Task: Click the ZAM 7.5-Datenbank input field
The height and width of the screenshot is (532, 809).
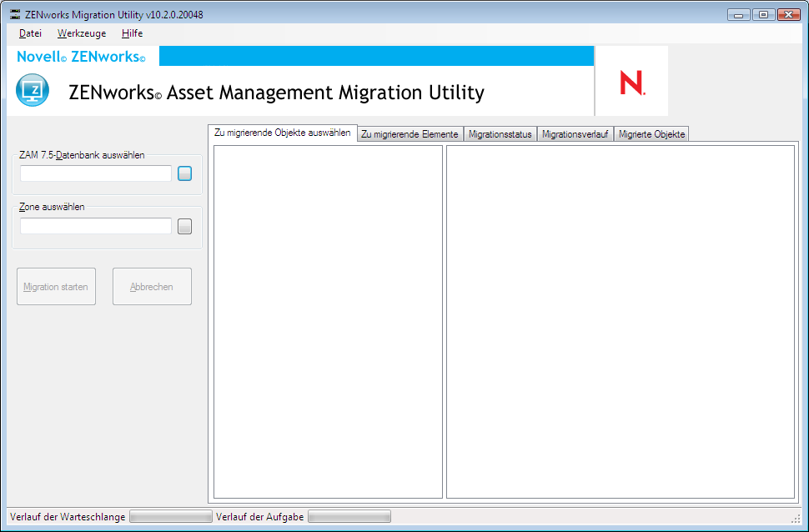Action: (x=96, y=173)
